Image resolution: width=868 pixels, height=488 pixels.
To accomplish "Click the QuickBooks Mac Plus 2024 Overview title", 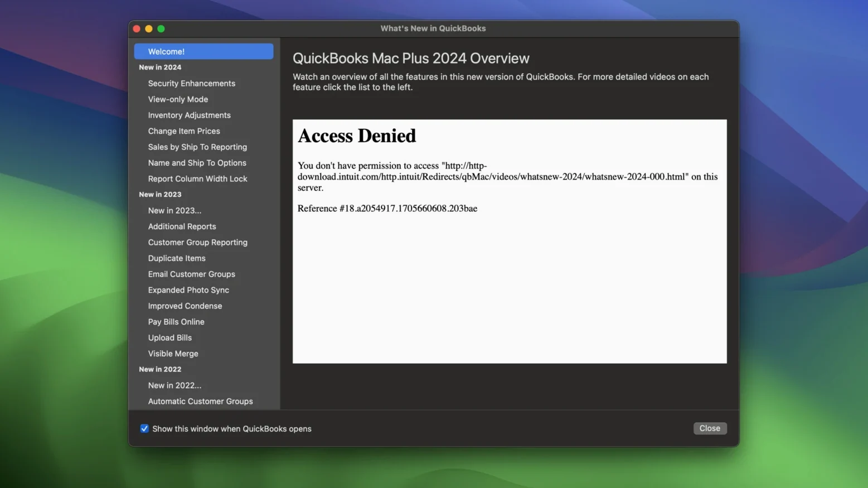I will point(411,58).
